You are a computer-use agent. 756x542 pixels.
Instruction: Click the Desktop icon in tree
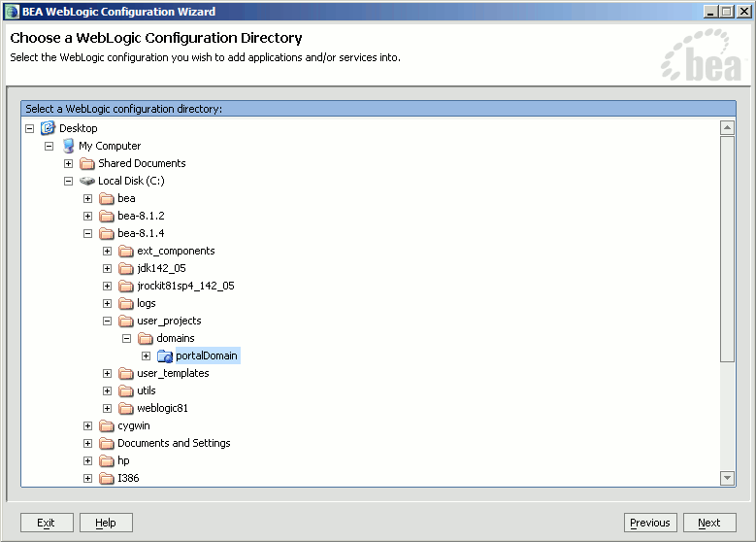(x=48, y=128)
